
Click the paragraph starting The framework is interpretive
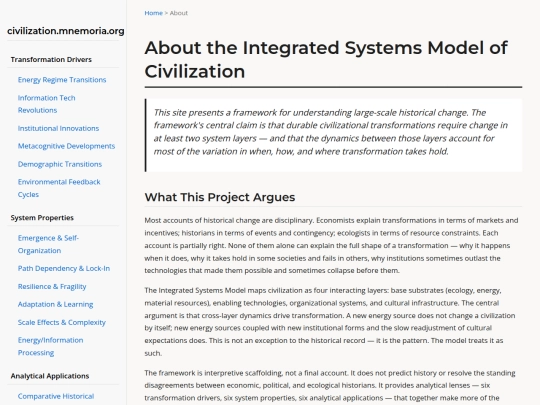(330, 385)
